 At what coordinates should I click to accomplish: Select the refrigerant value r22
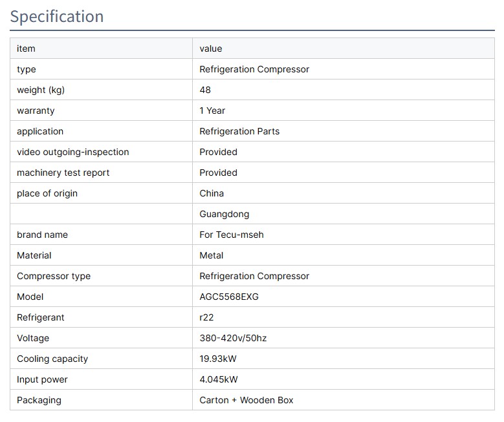point(206,317)
